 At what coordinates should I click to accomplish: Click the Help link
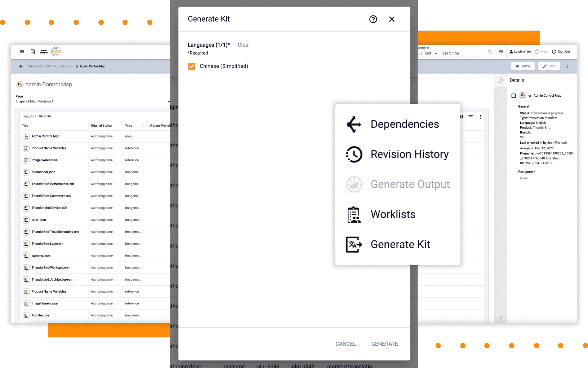(x=541, y=52)
